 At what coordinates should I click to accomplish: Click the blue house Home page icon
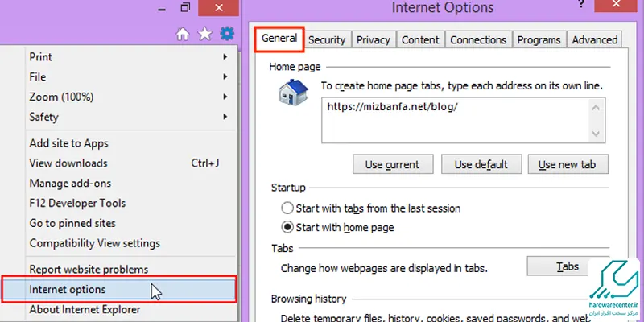click(x=293, y=92)
